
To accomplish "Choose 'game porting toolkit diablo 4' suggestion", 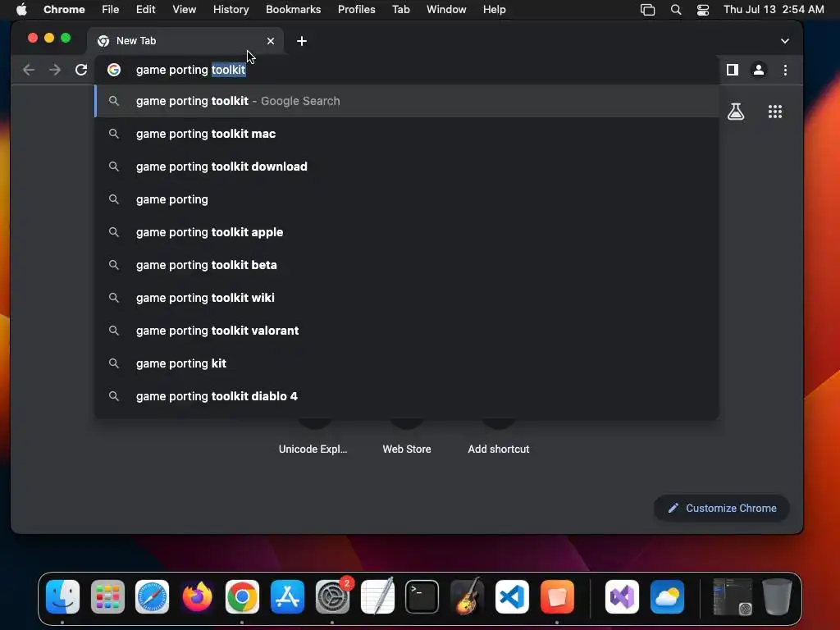I will coord(407,396).
